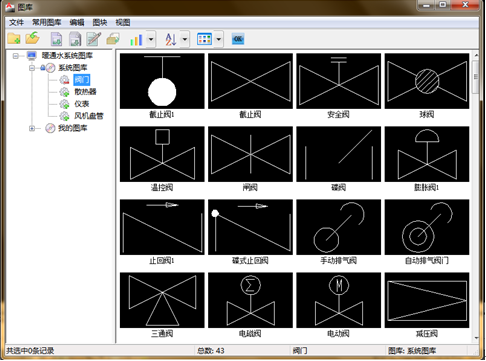This screenshot has width=486, height=361.
Task: Open the 编辑 menu
Action: click(77, 22)
